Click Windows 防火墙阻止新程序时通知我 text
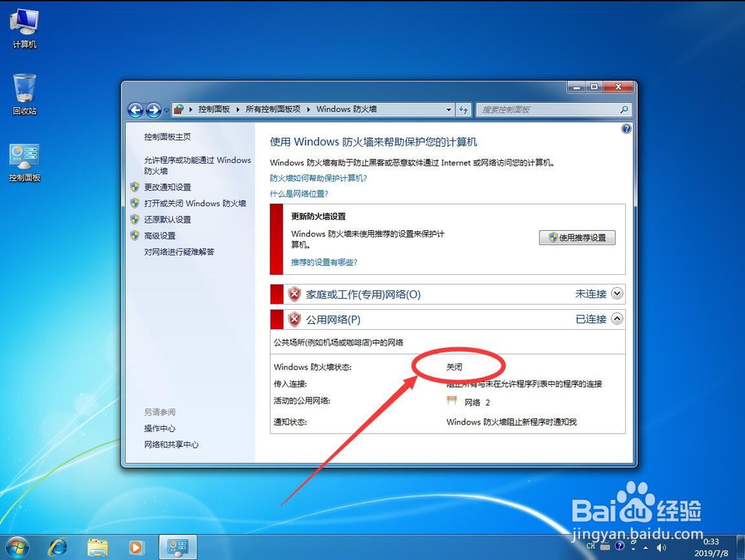 511,421
